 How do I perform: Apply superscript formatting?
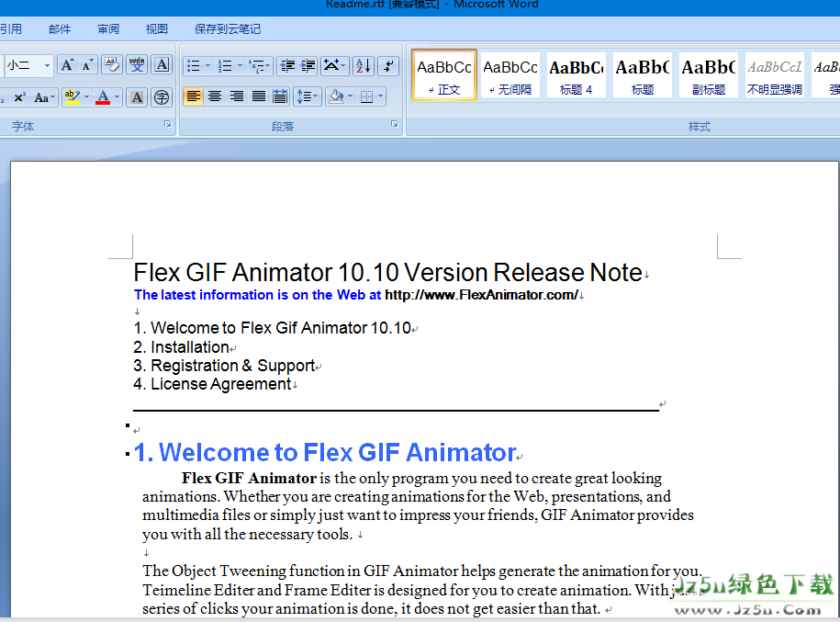tap(19, 97)
